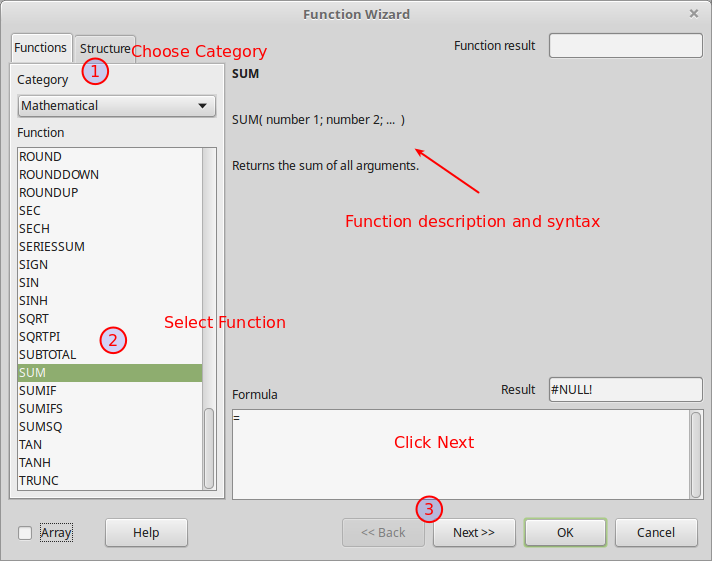Click the Function result field
This screenshot has width=712, height=561.
point(625,46)
